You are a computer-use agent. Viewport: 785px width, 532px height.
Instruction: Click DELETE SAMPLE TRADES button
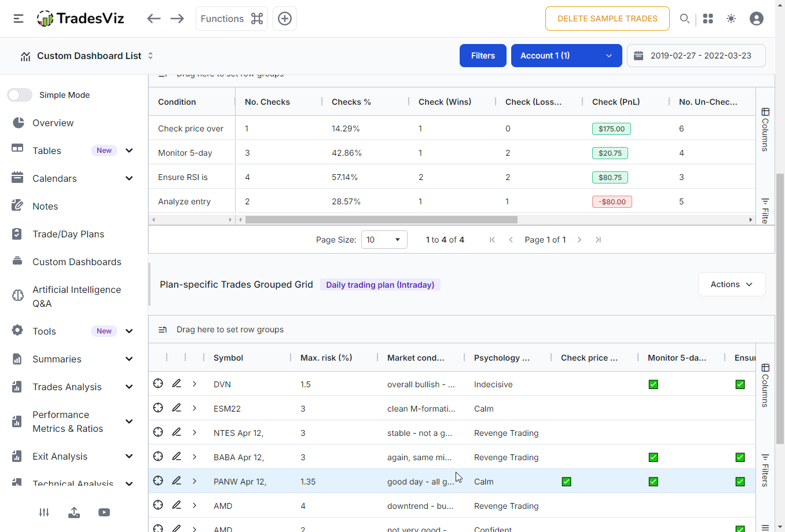click(x=607, y=19)
